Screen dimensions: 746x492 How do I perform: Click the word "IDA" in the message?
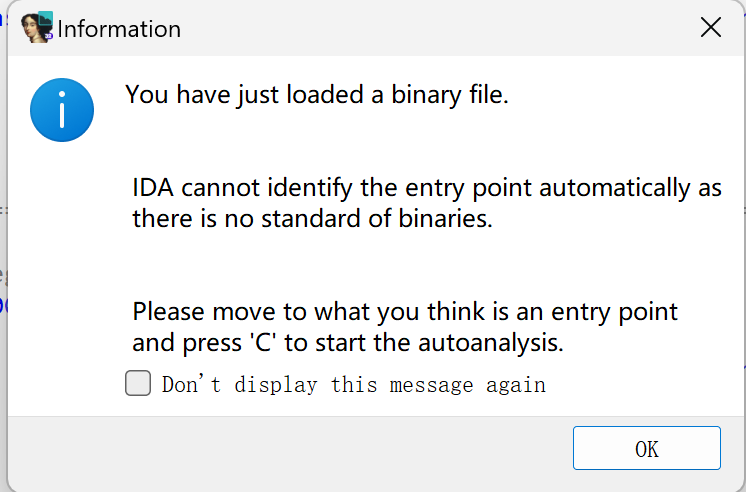[x=153, y=187]
